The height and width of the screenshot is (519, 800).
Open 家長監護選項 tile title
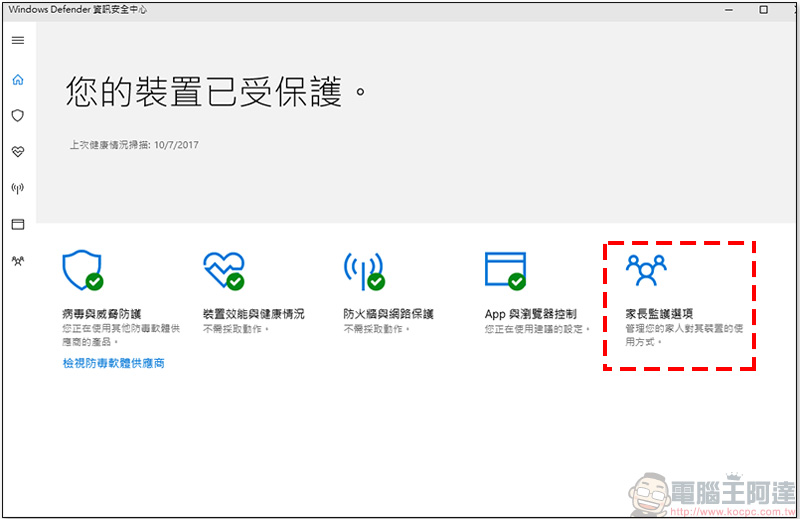coord(659,313)
